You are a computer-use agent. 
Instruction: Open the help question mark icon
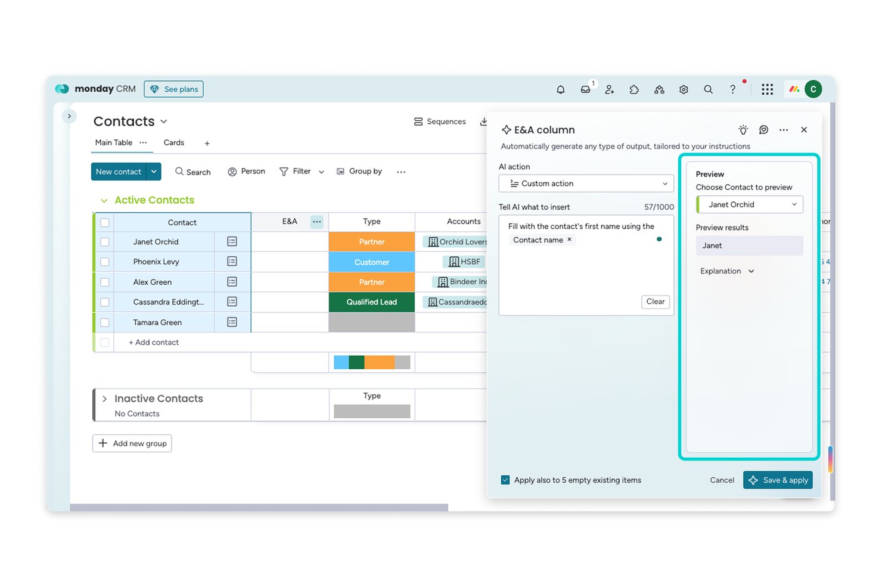point(732,89)
